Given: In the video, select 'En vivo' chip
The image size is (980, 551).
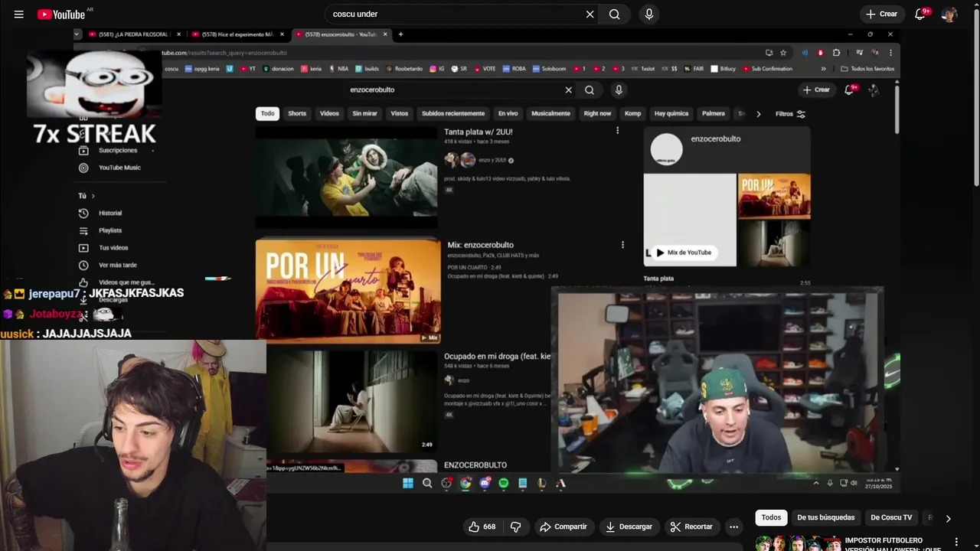Looking at the screenshot, I should [x=508, y=113].
